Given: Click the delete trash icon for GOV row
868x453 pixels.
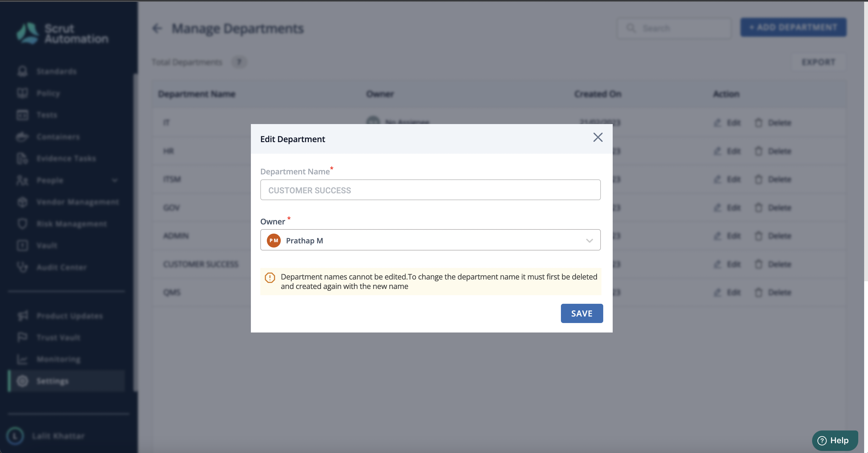Looking at the screenshot, I should pos(759,208).
